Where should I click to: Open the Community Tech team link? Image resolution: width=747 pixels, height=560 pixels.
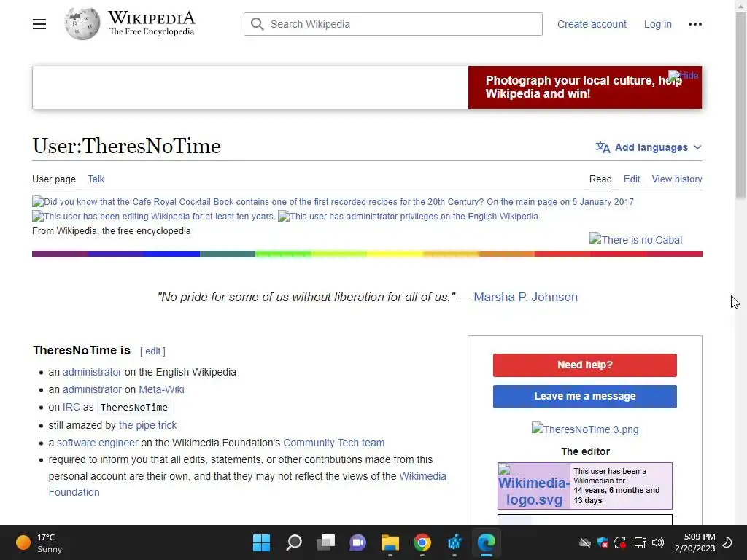tap(333, 443)
